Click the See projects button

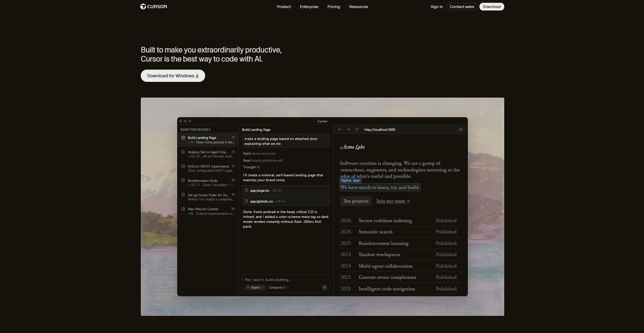pos(356,201)
